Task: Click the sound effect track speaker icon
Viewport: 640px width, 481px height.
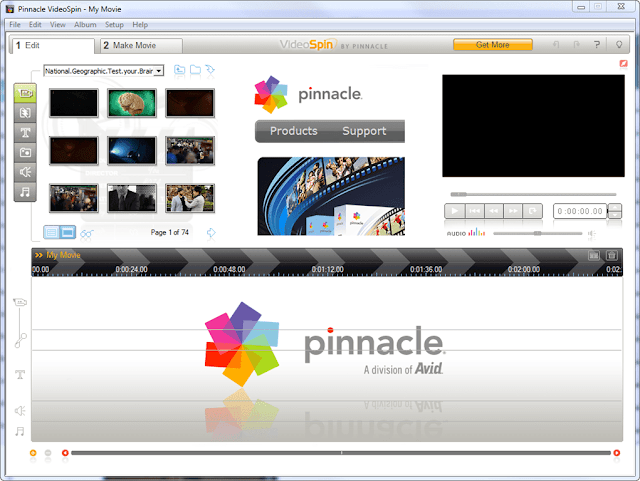Action: pos(20,410)
